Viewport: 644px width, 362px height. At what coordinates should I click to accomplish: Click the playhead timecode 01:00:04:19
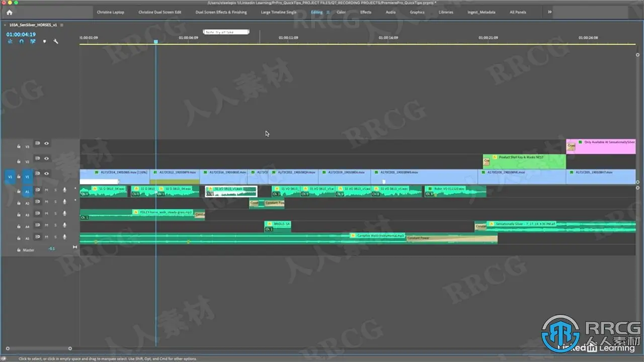click(x=21, y=34)
